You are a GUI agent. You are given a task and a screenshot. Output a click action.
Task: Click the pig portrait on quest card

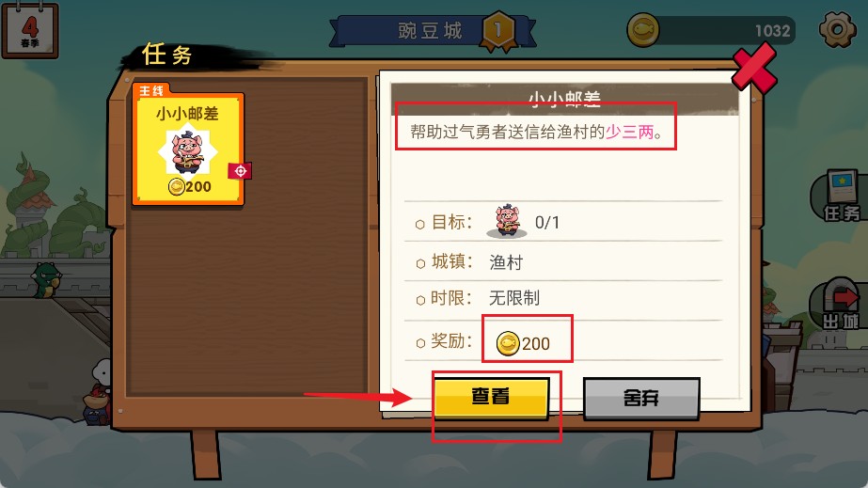188,150
